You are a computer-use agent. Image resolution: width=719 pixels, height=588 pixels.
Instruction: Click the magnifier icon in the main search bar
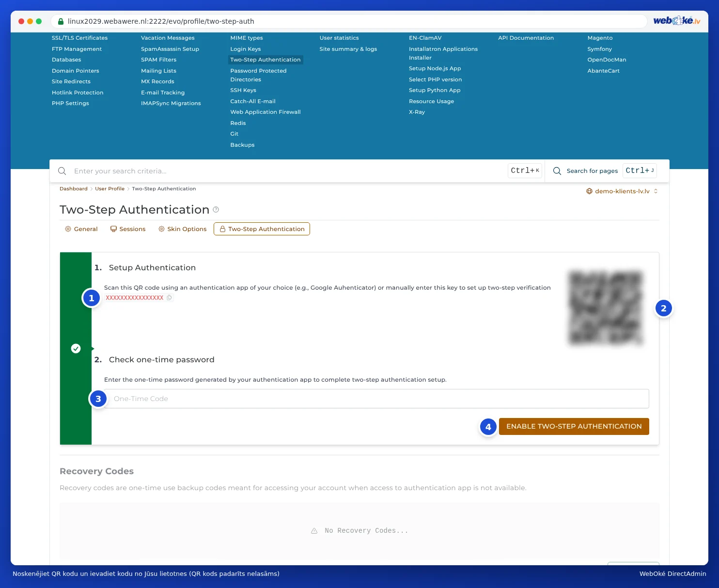(x=62, y=171)
